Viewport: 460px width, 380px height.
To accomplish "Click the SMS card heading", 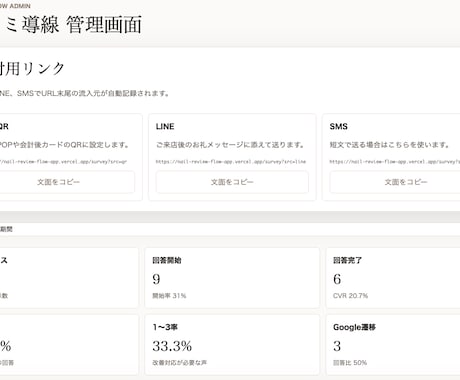I will (339, 127).
